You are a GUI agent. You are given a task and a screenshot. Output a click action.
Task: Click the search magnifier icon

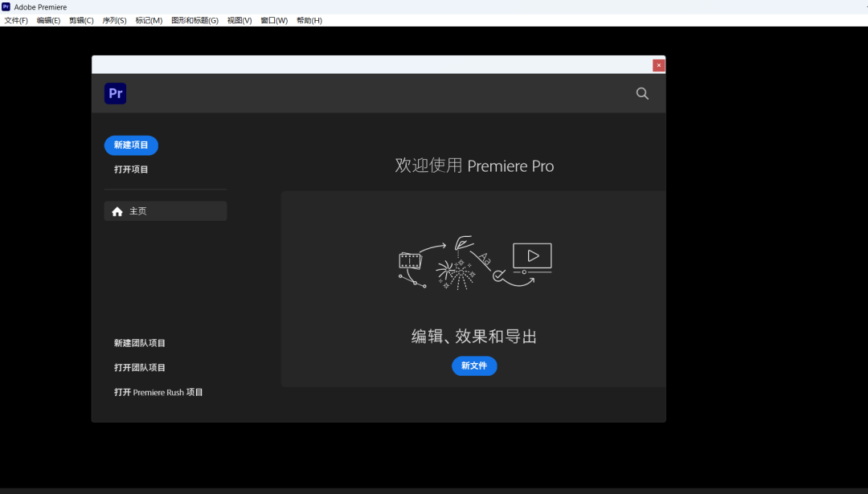[642, 93]
